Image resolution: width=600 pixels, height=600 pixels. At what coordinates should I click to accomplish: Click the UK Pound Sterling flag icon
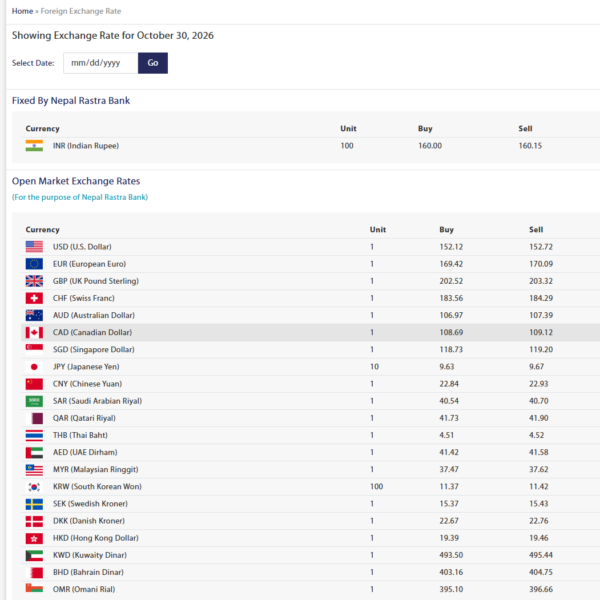pyautogui.click(x=34, y=281)
